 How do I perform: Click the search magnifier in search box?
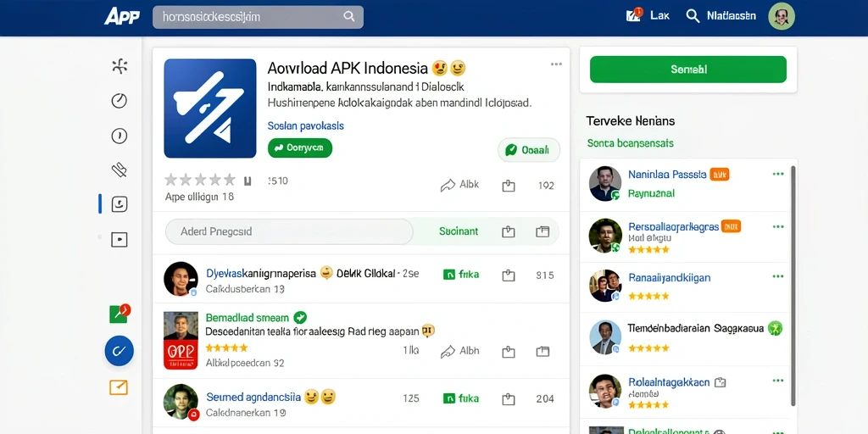pyautogui.click(x=348, y=17)
